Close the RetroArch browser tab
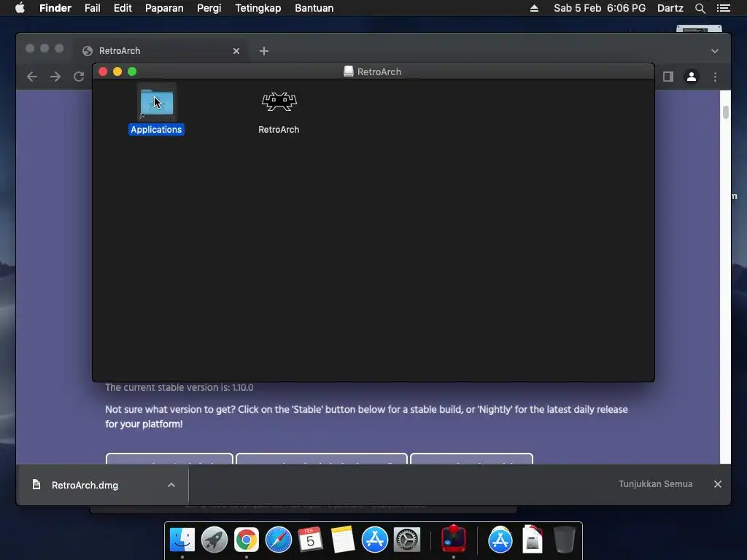Image resolution: width=747 pixels, height=560 pixels. click(x=236, y=51)
